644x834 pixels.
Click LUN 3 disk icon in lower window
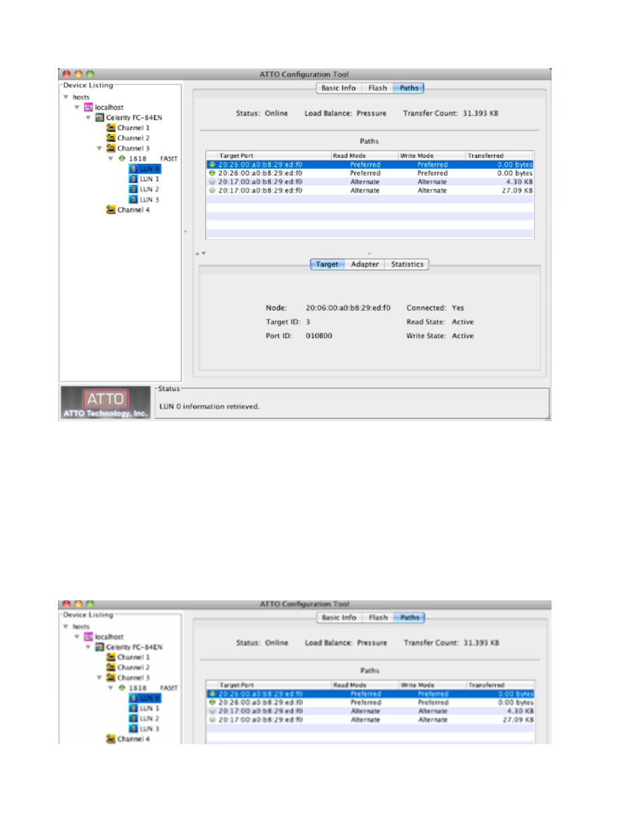[x=134, y=729]
